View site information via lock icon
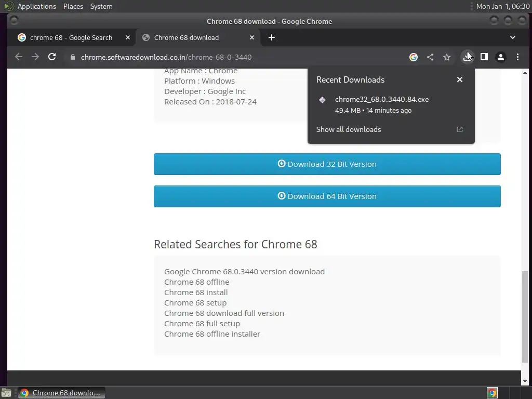This screenshot has width=532, height=399. pos(72,57)
